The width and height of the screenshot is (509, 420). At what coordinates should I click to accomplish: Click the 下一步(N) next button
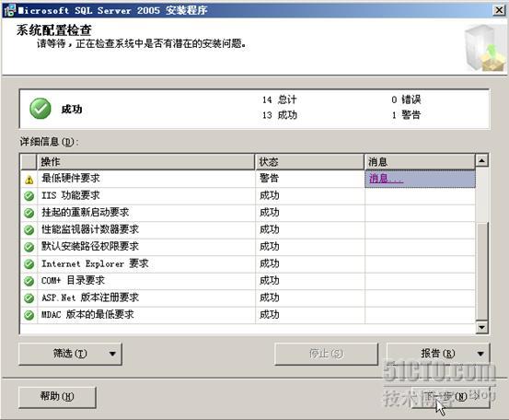pos(450,397)
